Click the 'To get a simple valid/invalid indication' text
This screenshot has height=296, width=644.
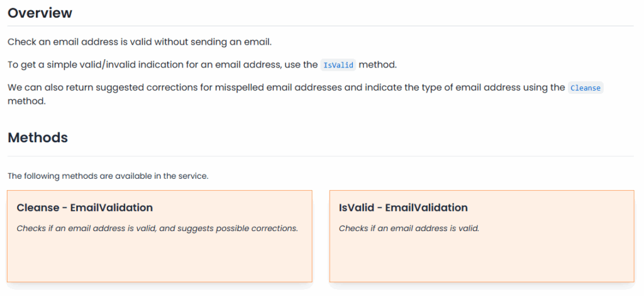(94, 65)
